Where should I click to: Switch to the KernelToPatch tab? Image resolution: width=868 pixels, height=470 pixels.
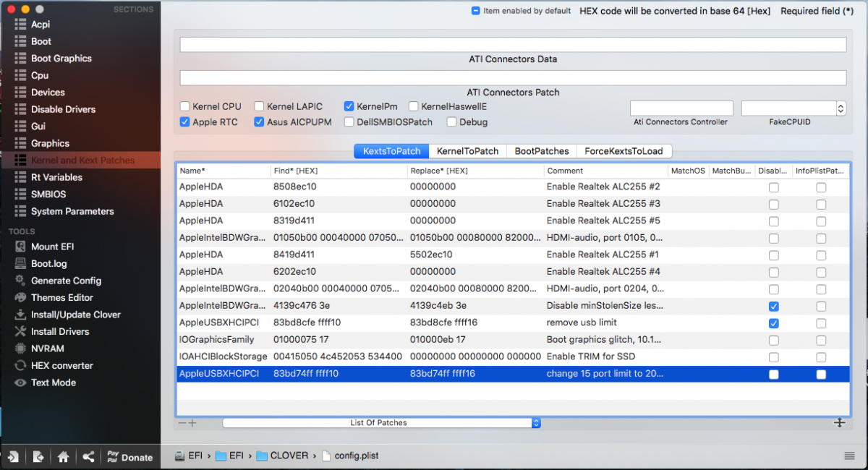coord(467,151)
